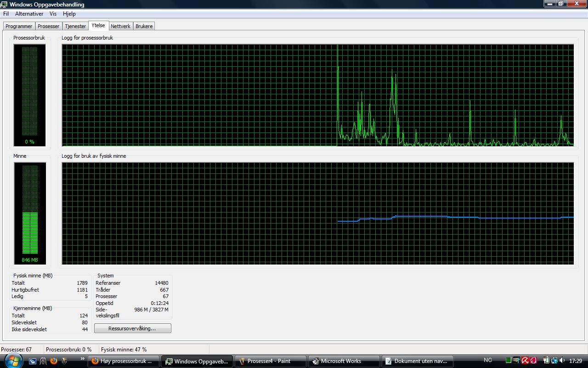Click the red swirl tray icon
Viewport: 588px width, 368px height.
pyautogui.click(x=533, y=361)
